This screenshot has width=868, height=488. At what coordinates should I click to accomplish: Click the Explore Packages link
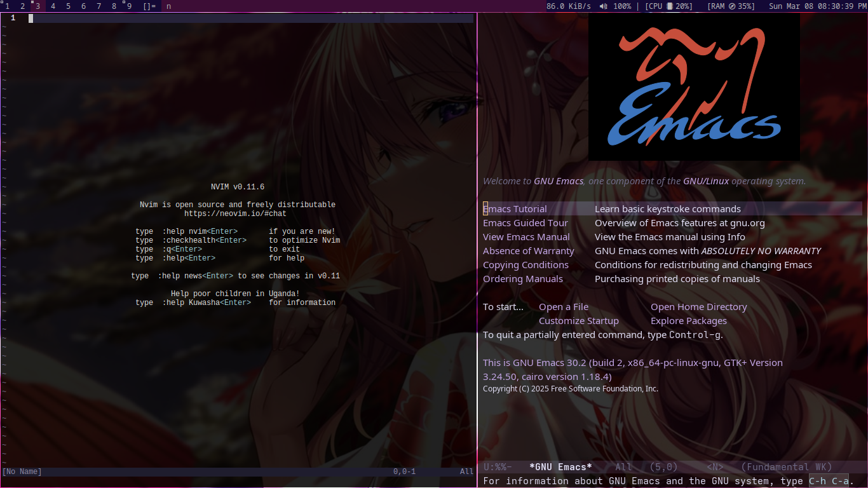click(689, 321)
